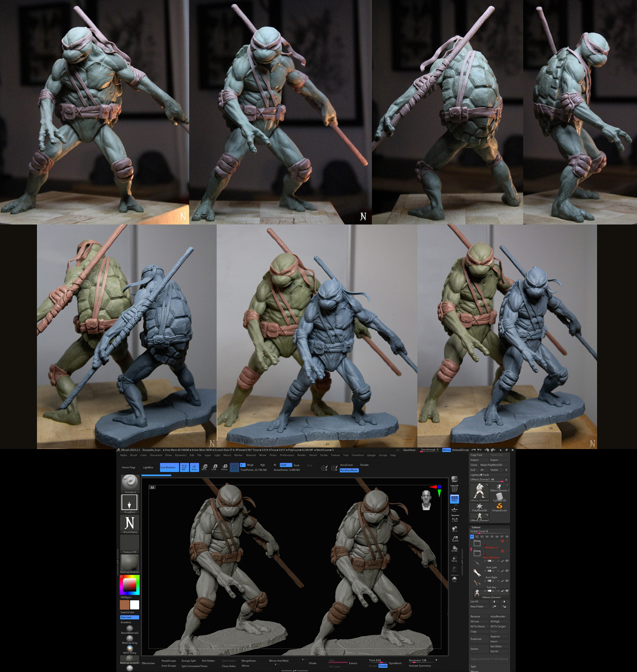Activate Edit mode button in top shelf
This screenshot has height=672, width=637.
point(184,467)
